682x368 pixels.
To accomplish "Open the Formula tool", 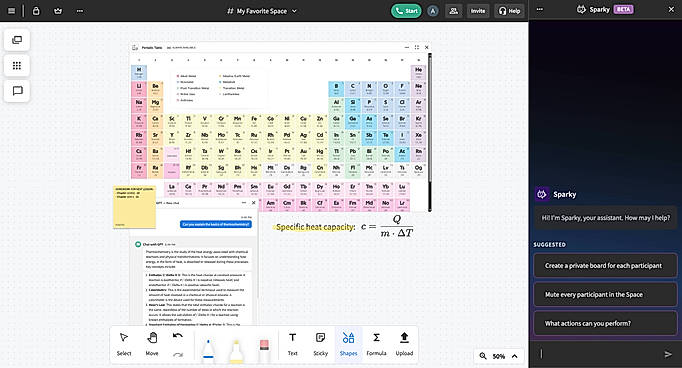I will 376,344.
